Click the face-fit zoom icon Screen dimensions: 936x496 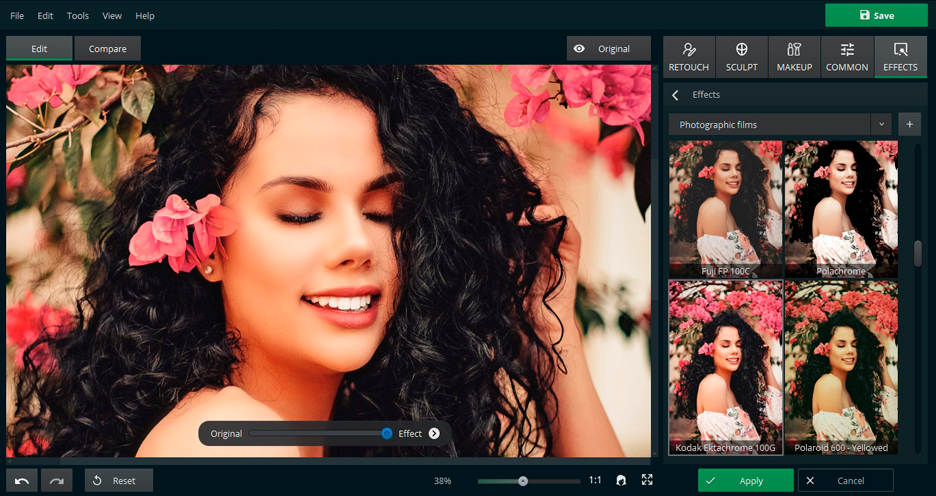tap(621, 481)
